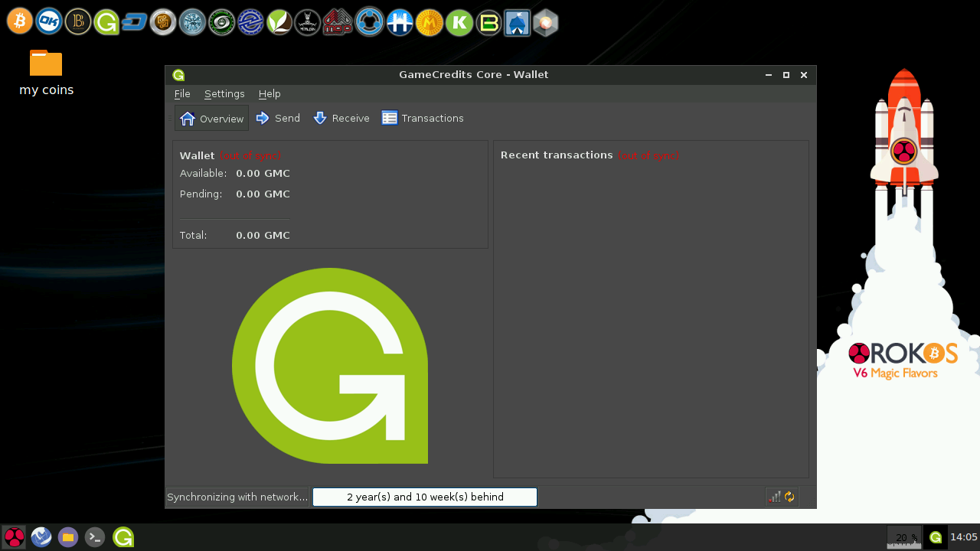Image resolution: width=980 pixels, height=551 pixels.
Task: Launch the diamond coin wallet
Action: 192,22
